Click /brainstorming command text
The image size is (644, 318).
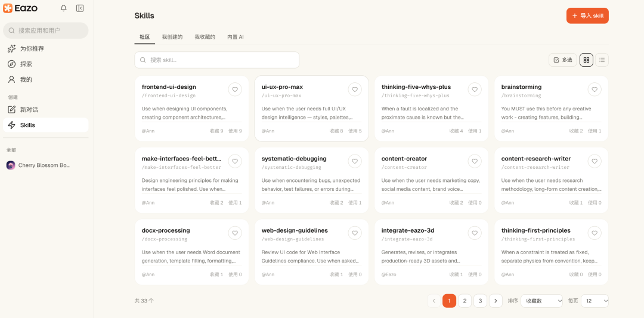tap(521, 95)
